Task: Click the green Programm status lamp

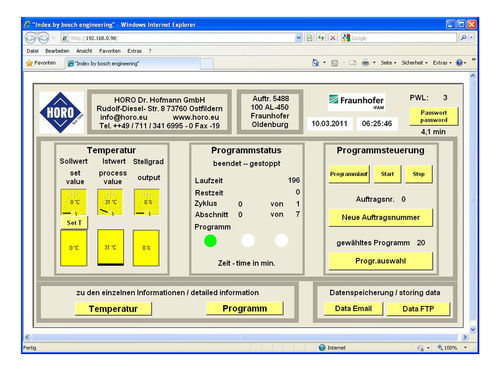Action: pyautogui.click(x=210, y=241)
